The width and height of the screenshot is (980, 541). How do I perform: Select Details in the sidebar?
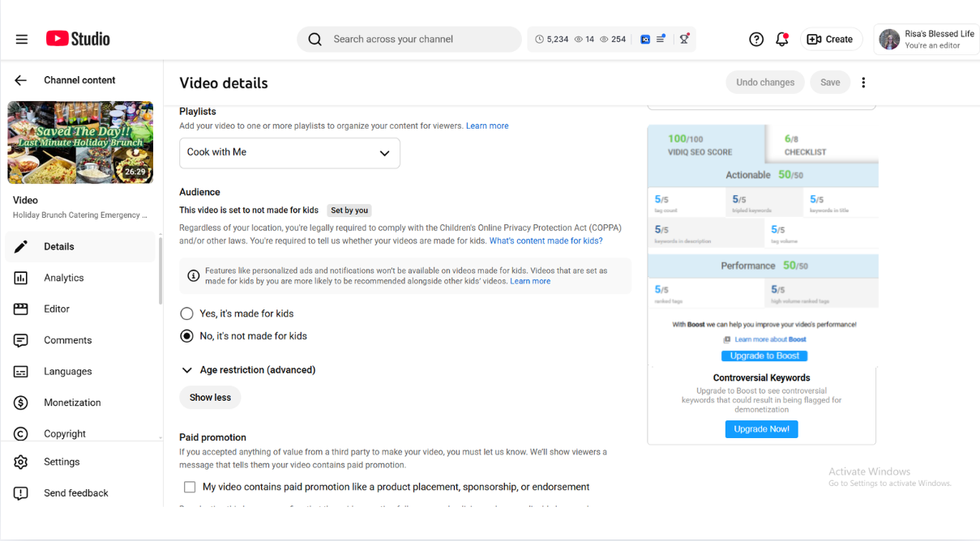click(80, 246)
